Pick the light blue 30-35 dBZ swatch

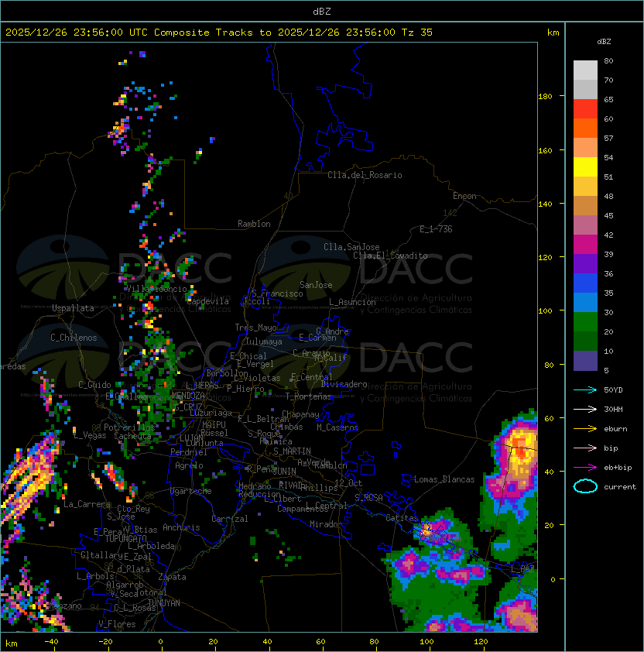pos(585,302)
